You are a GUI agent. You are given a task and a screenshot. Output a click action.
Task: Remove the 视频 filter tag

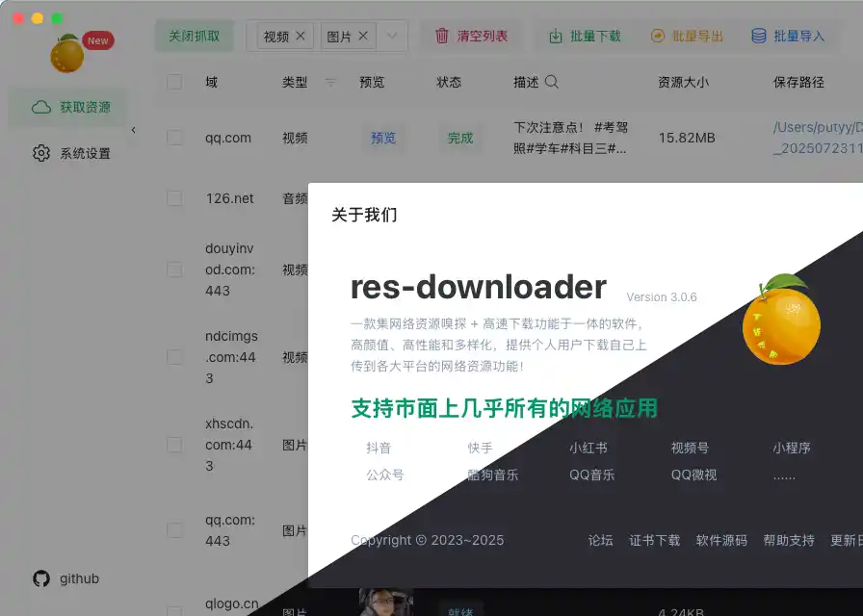pos(301,36)
